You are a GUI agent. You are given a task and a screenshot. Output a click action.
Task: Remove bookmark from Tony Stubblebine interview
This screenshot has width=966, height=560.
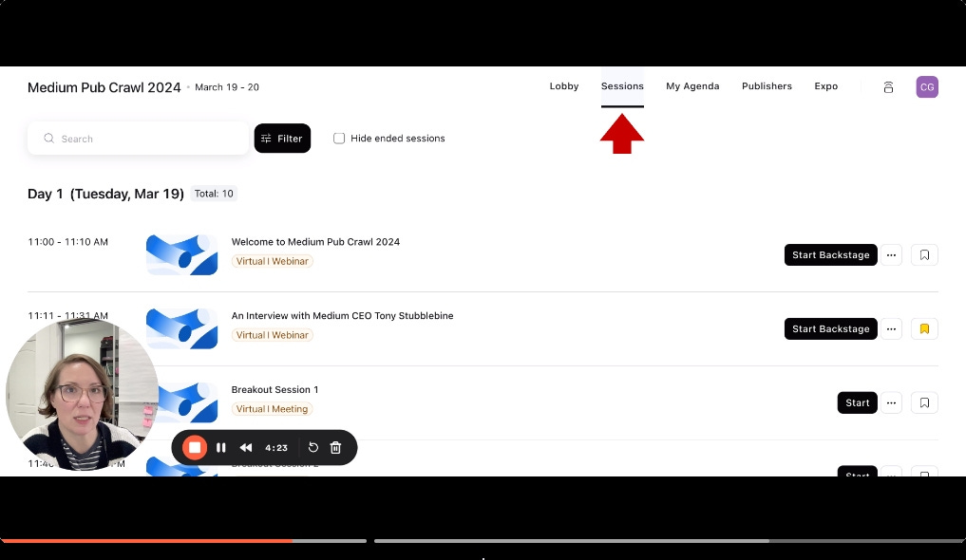(x=924, y=328)
